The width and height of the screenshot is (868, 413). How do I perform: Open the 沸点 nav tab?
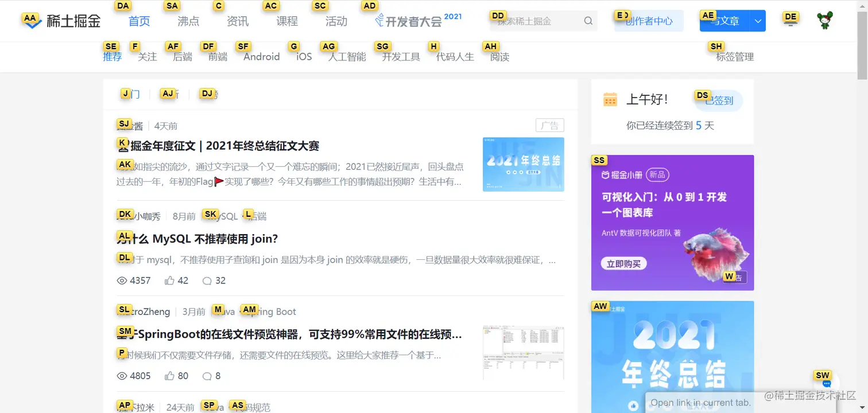point(188,21)
